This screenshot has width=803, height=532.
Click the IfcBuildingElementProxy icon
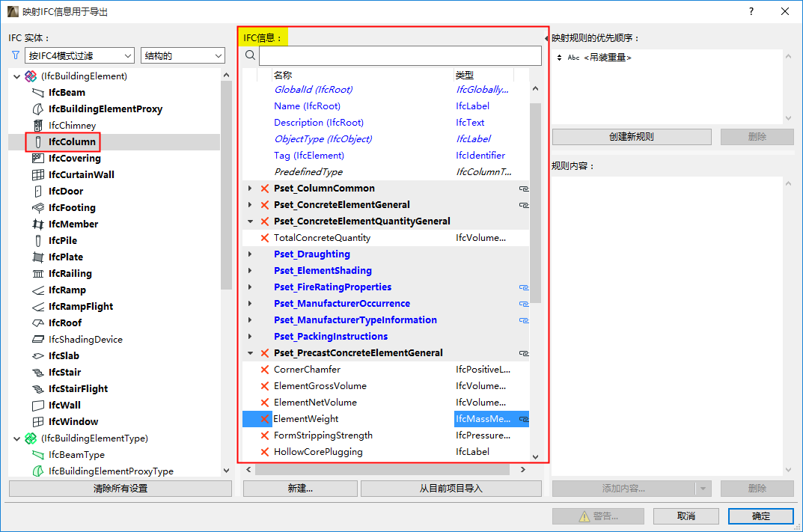38,109
